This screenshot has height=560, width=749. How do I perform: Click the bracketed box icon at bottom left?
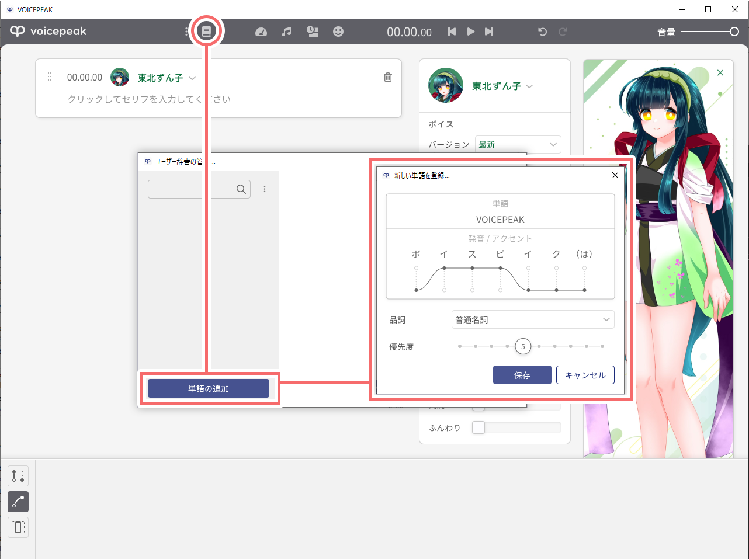pyautogui.click(x=18, y=527)
